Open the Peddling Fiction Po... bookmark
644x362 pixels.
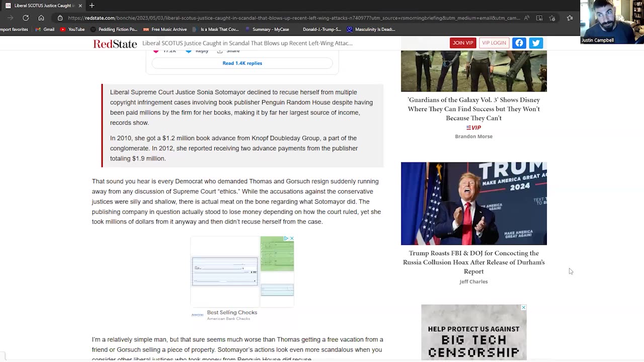114,29
